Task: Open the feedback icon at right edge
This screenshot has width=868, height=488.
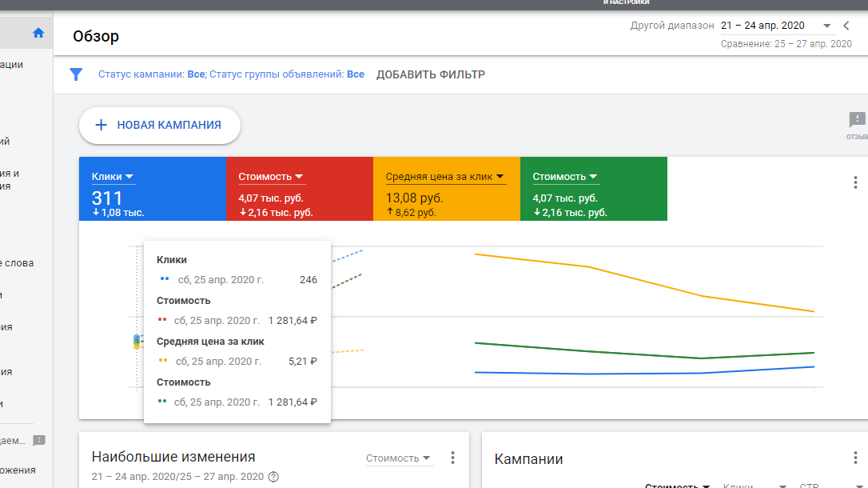Action: point(857,120)
